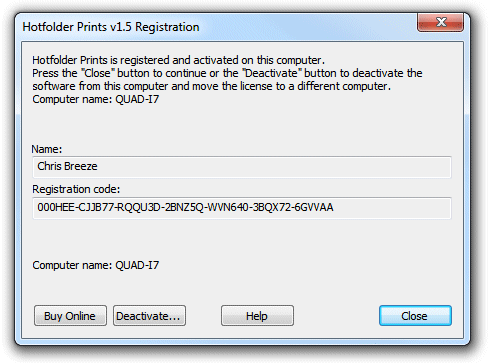Place cursor on 6GVVAA code segment
Screen dimensions: 489x363
click(x=314, y=207)
